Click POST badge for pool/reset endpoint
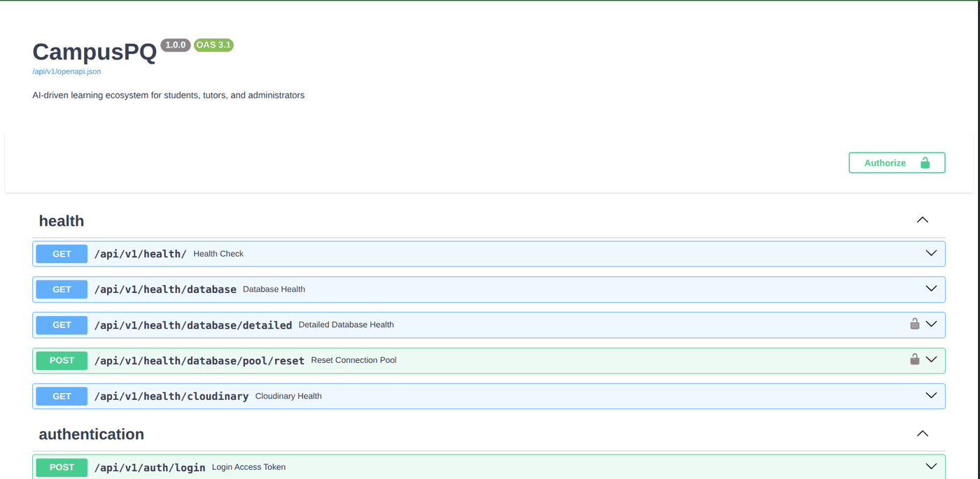Image resolution: width=980 pixels, height=479 pixels. (62, 361)
